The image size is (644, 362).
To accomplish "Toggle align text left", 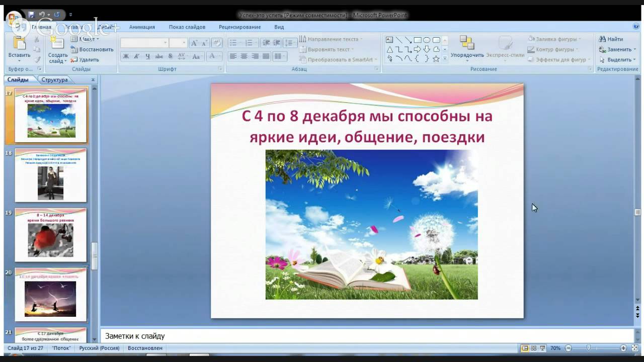I will pos(233,56).
